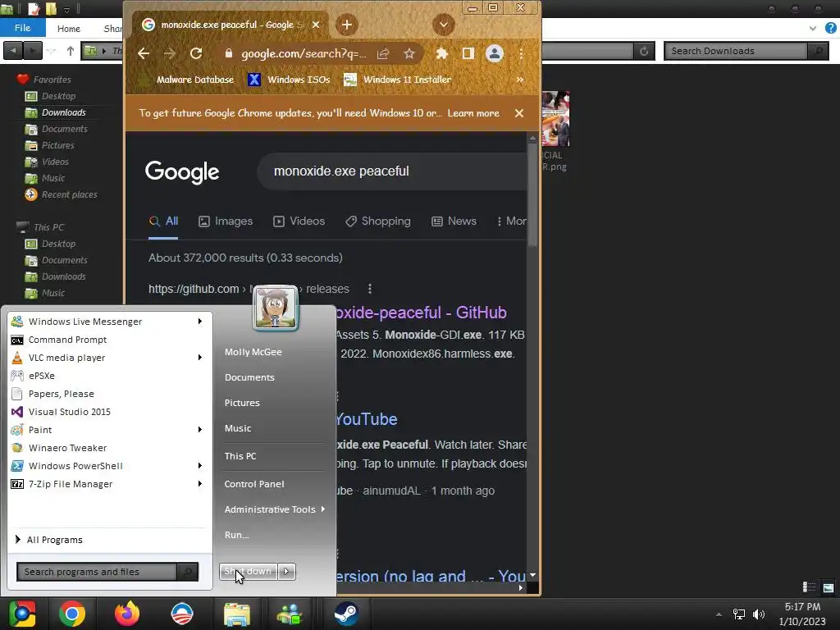Click the Google logo
840x630 pixels.
pyautogui.click(x=182, y=171)
